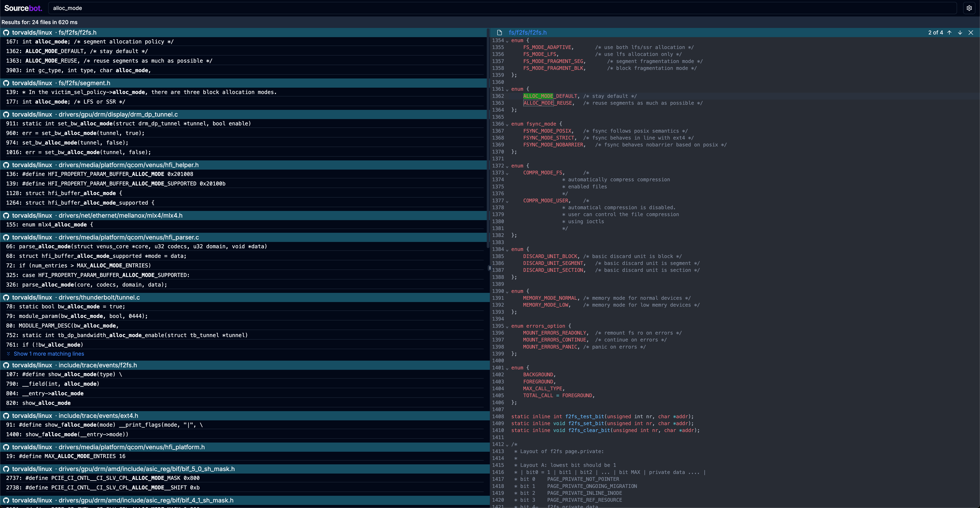Jump to next match with down arrow
The width and height of the screenshot is (980, 508).
960,33
